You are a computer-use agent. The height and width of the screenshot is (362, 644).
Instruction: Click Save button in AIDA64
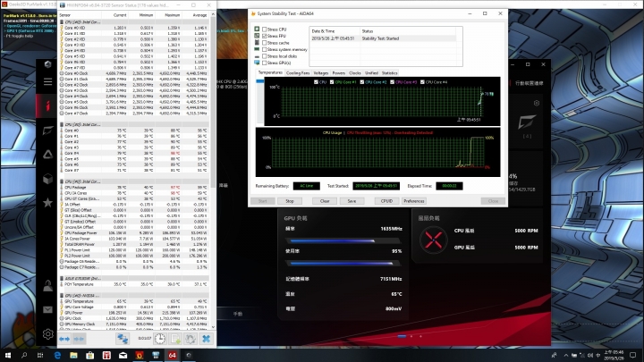coord(352,201)
